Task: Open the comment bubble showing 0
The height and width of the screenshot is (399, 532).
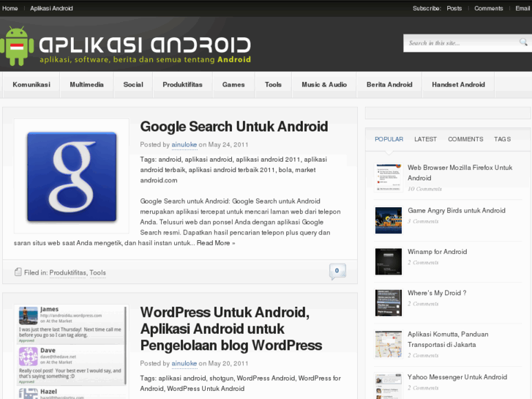Action: pos(337,272)
